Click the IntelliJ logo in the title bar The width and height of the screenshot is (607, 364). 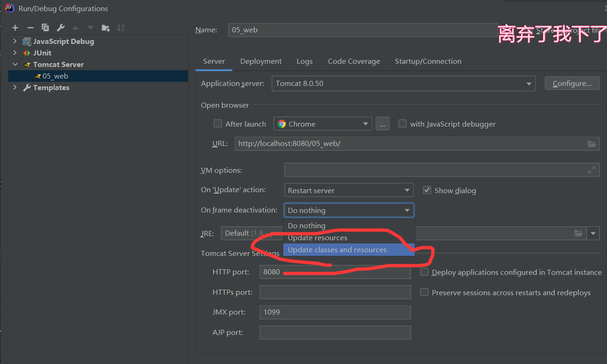coord(9,8)
